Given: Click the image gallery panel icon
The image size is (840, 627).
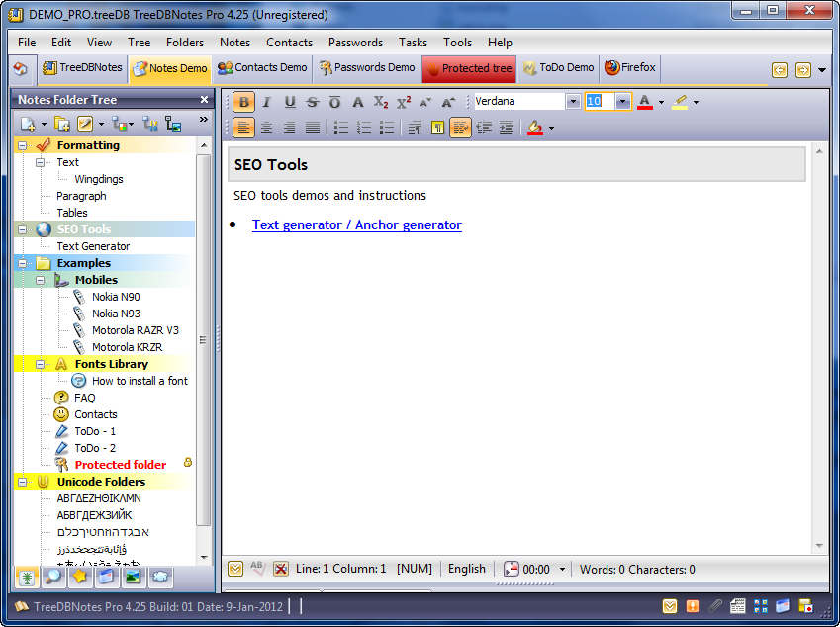Looking at the screenshot, I should [x=133, y=577].
